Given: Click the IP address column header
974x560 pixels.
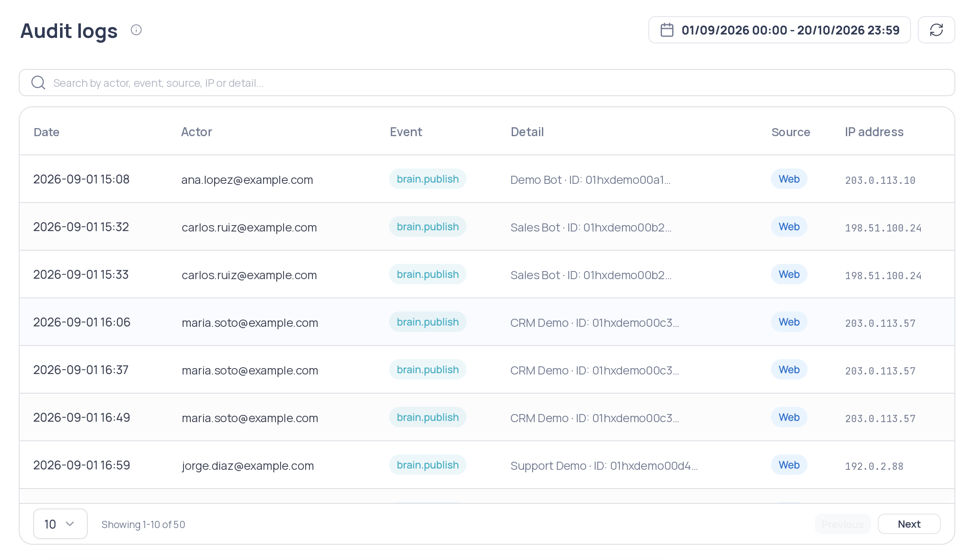Looking at the screenshot, I should pos(874,132).
